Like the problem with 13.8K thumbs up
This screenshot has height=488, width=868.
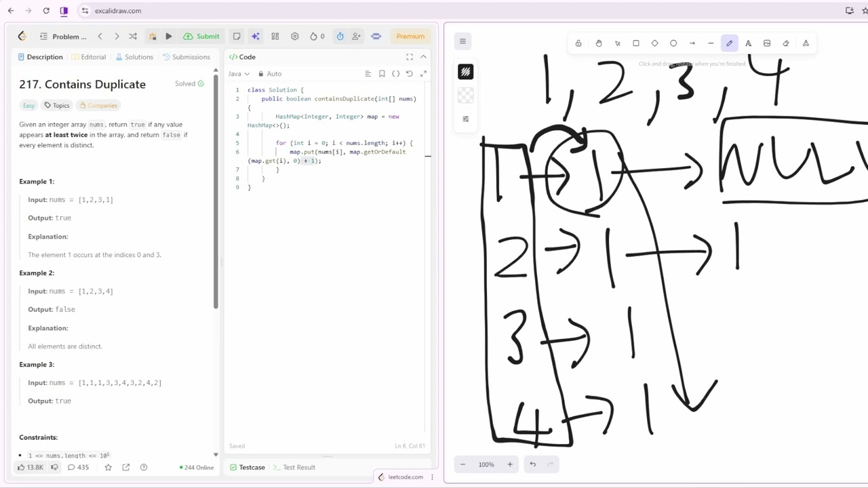pos(31,468)
